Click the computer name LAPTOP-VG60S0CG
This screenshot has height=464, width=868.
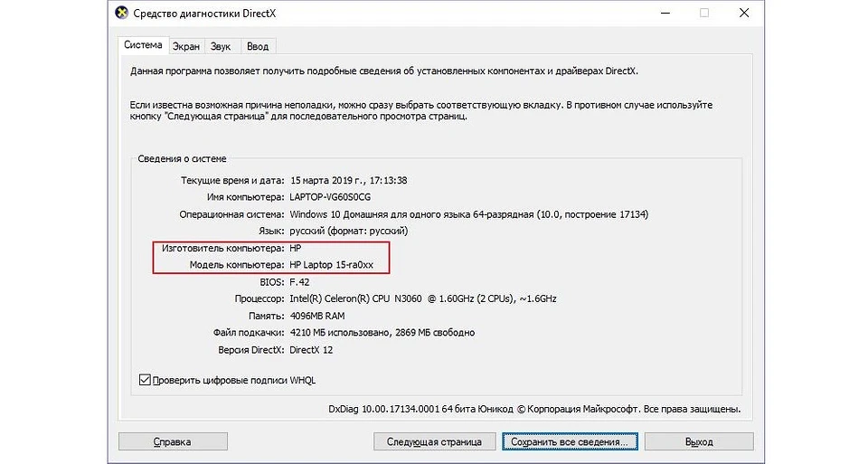[x=331, y=196]
